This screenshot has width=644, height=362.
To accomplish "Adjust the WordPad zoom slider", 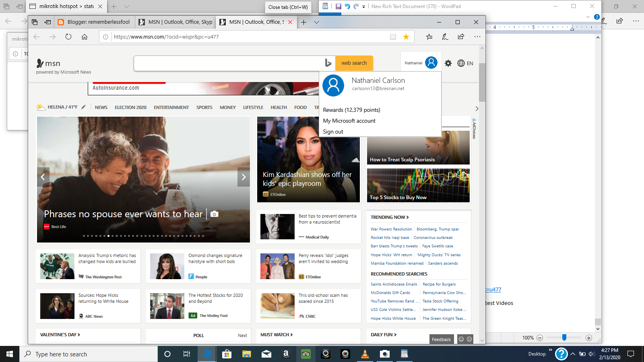I will point(564,337).
